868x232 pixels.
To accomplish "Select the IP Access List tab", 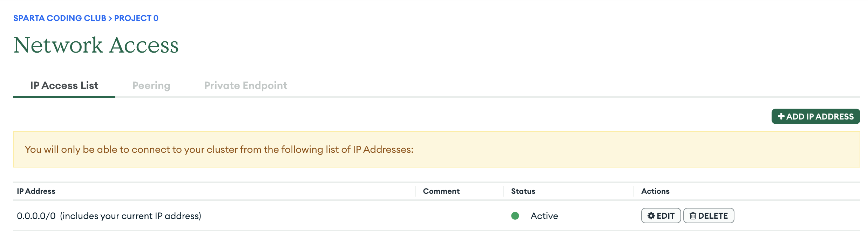I will tap(64, 86).
